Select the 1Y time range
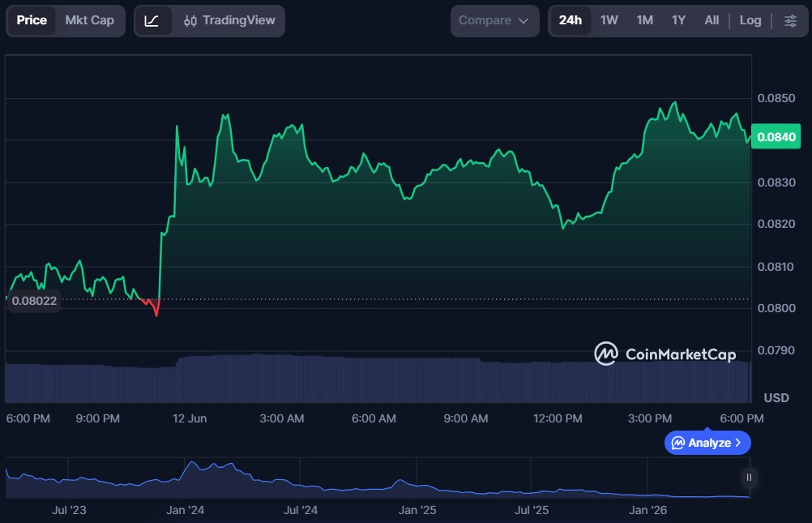This screenshot has width=812, height=523. (678, 20)
